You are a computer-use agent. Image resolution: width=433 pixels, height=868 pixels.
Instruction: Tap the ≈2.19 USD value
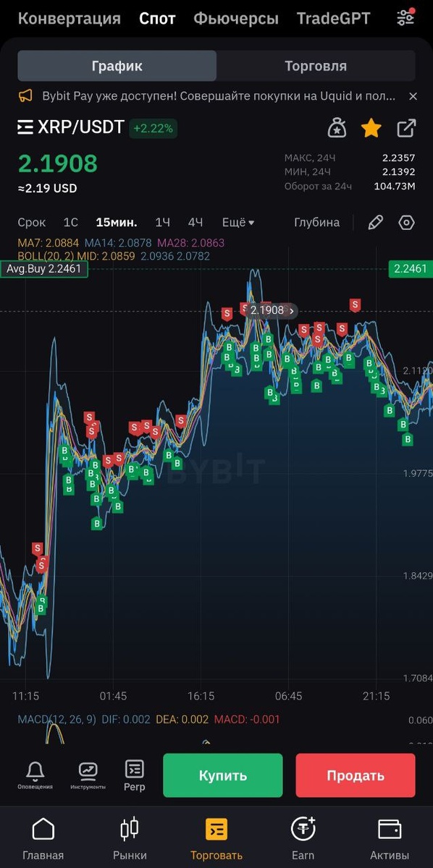(x=47, y=188)
